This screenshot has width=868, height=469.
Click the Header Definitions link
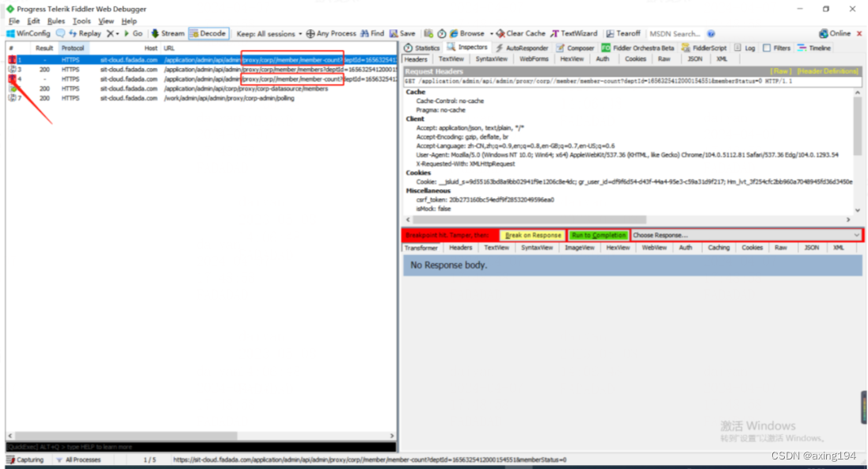pyautogui.click(x=828, y=71)
